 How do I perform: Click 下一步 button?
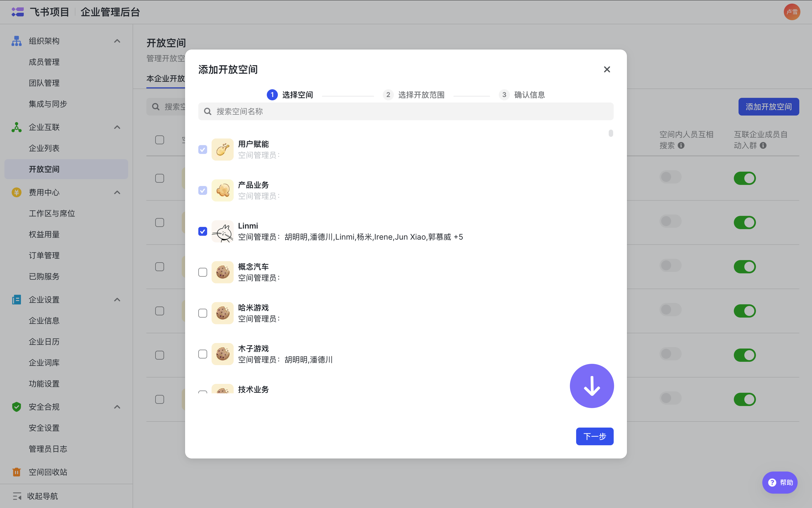coord(594,436)
